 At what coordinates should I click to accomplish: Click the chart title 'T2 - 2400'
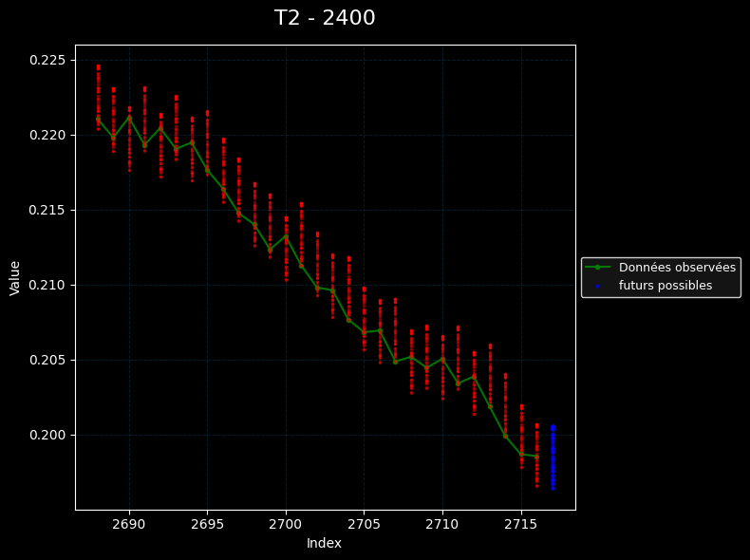click(x=325, y=18)
